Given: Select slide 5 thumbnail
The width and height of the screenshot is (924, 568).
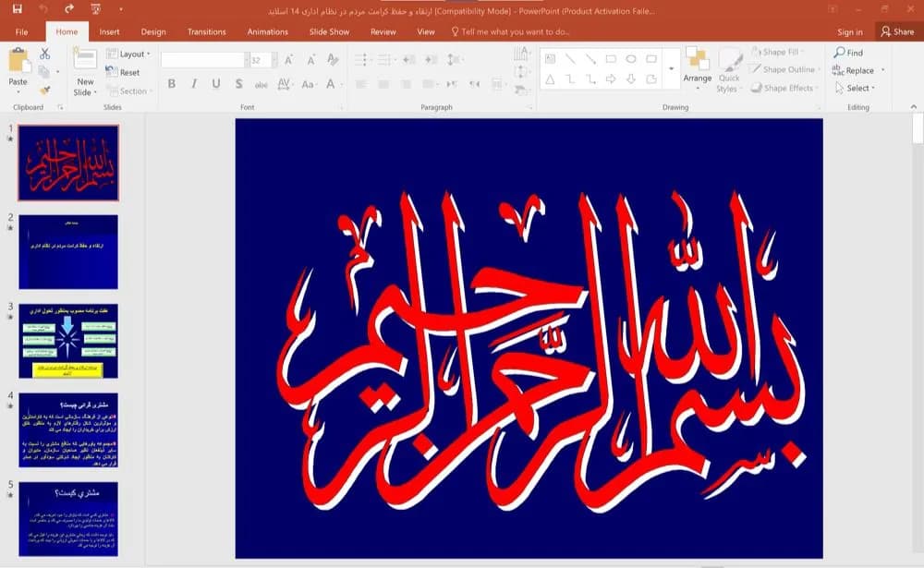Looking at the screenshot, I should [x=68, y=519].
